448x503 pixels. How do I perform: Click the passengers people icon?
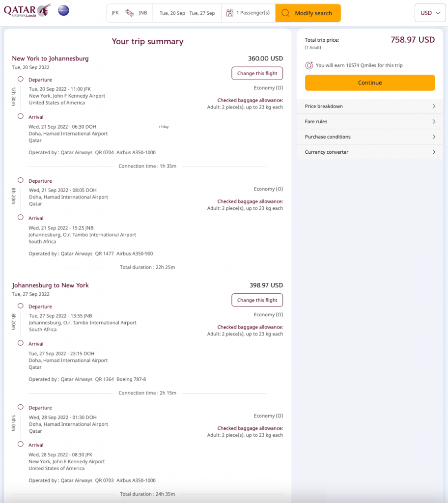229,13
